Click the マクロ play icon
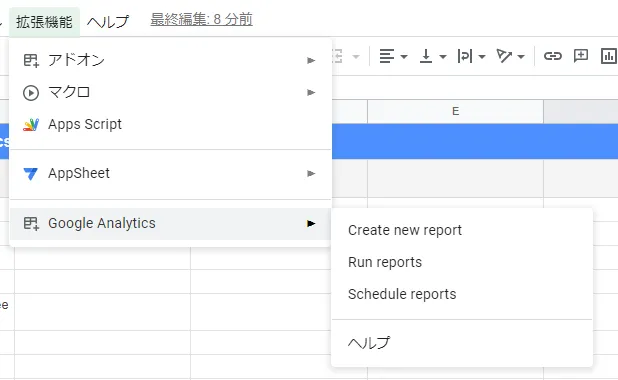This screenshot has height=380, width=618. tap(31, 93)
